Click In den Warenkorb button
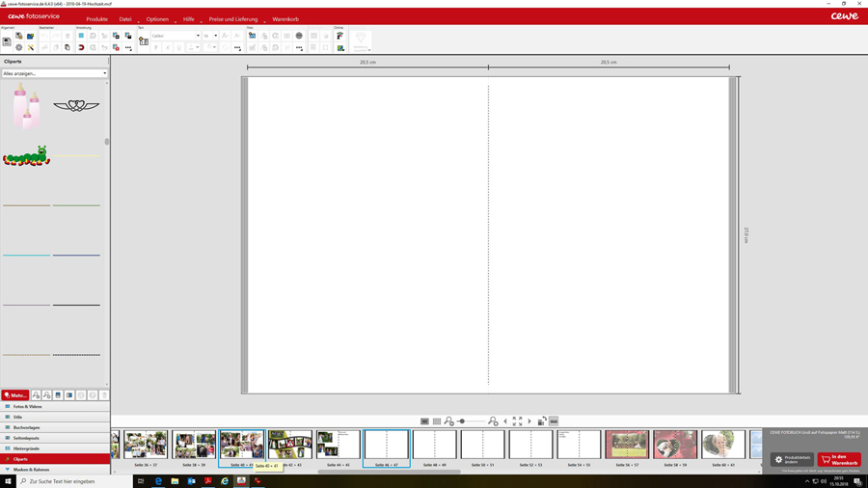The width and height of the screenshot is (868, 488). click(x=839, y=459)
